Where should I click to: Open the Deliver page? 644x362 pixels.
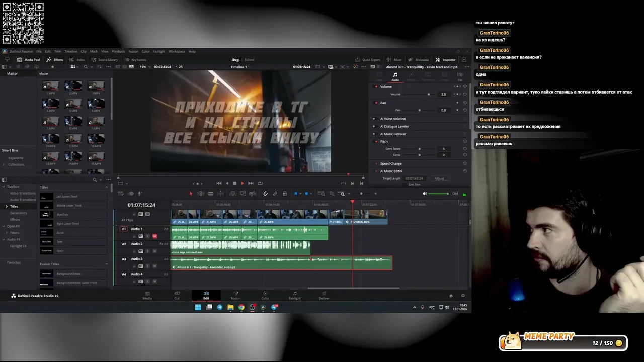(x=324, y=296)
